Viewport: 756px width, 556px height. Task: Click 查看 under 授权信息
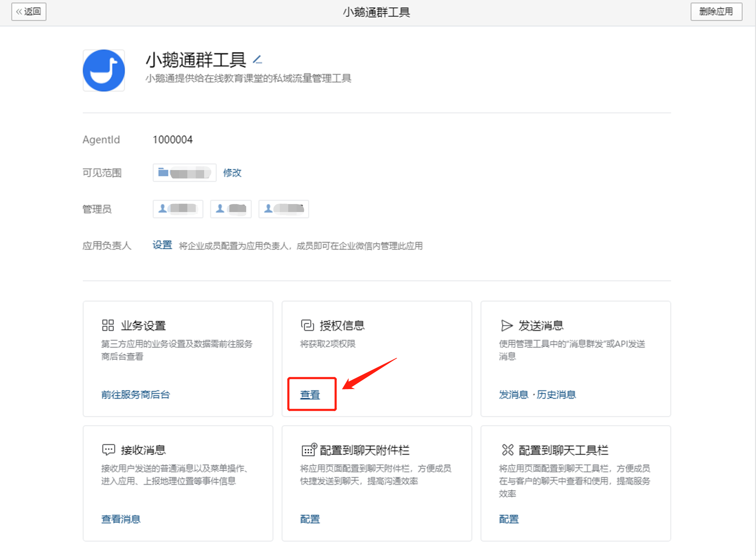point(310,395)
